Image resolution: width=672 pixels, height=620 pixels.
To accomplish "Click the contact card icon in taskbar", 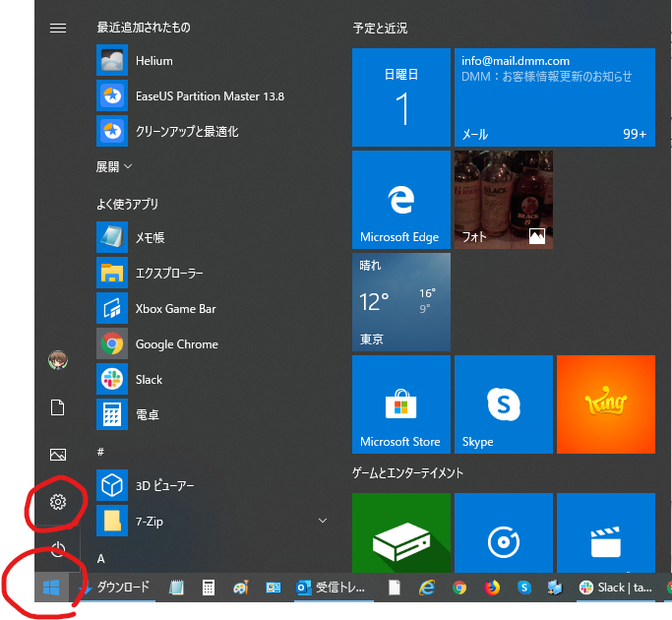I will pos(273,588).
